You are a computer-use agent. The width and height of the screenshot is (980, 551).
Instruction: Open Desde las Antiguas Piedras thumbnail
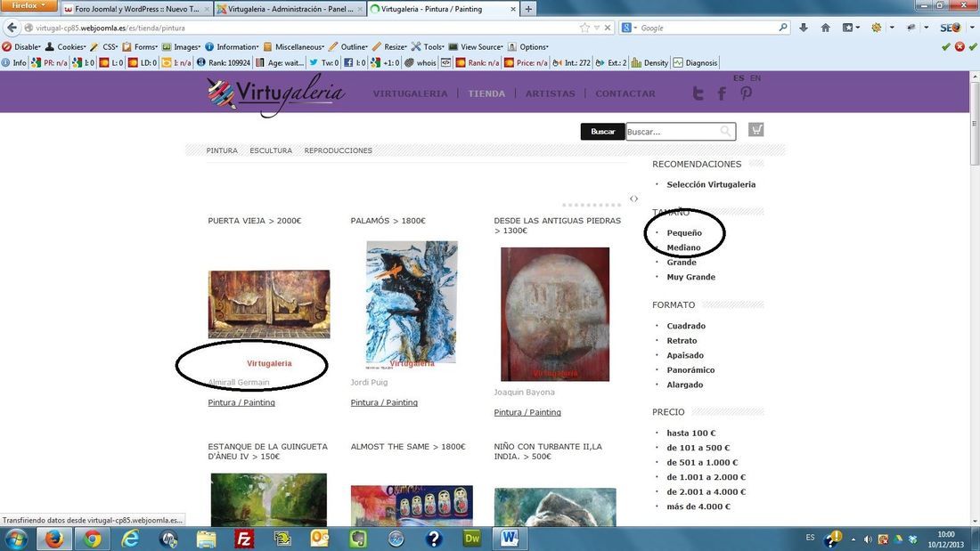(x=555, y=313)
